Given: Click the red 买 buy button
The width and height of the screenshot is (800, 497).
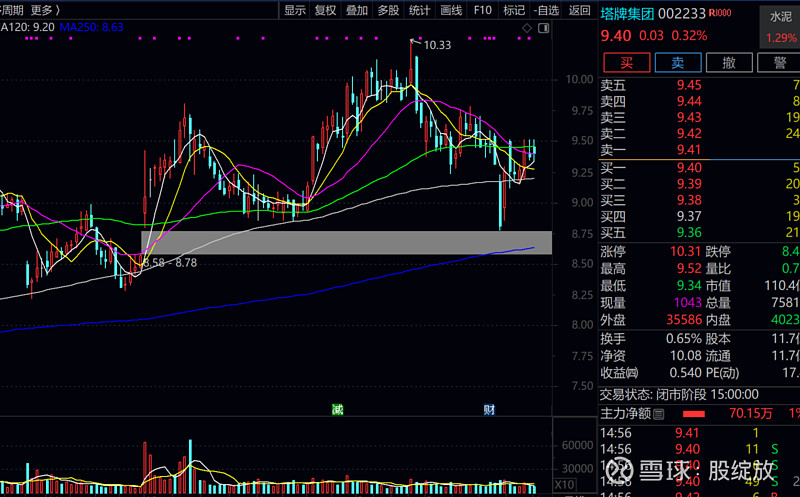Looking at the screenshot, I should (627, 62).
